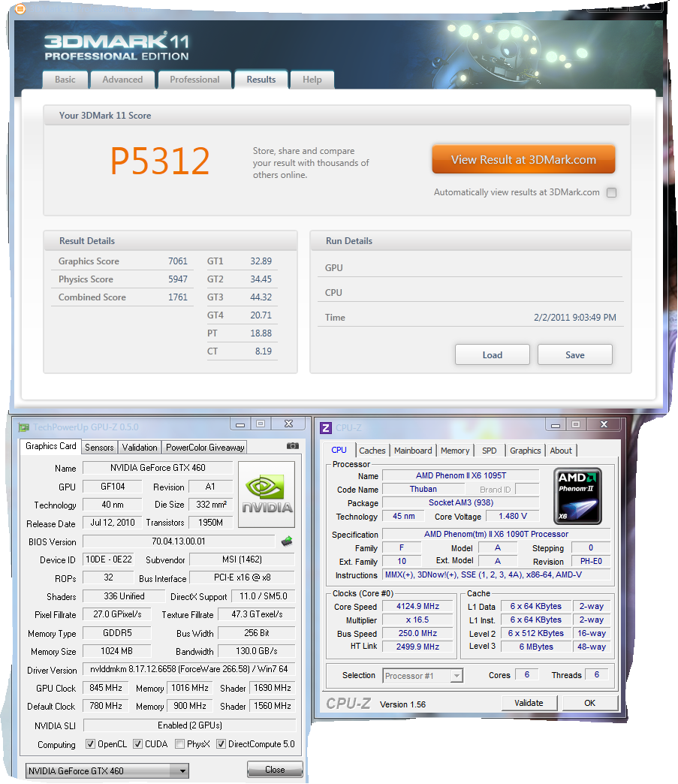678x784 pixels.
Task: Click the GPU-Z title bar icon
Action: (x=23, y=427)
